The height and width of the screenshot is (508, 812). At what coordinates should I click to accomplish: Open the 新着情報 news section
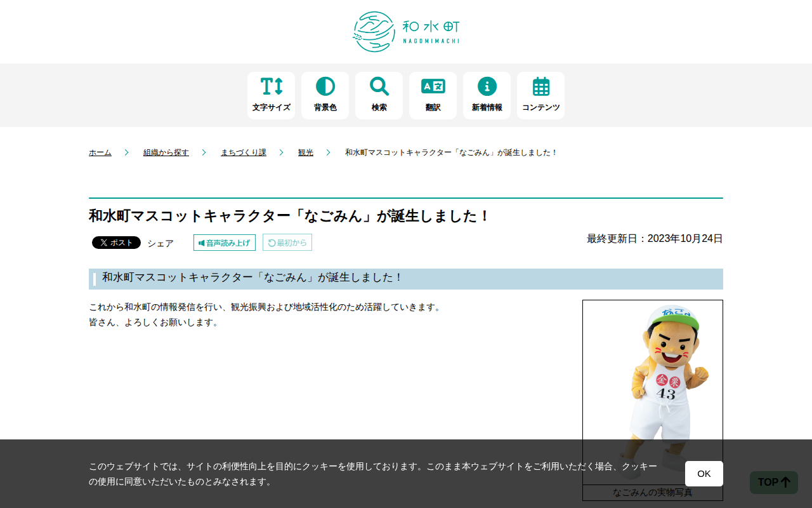[487, 95]
